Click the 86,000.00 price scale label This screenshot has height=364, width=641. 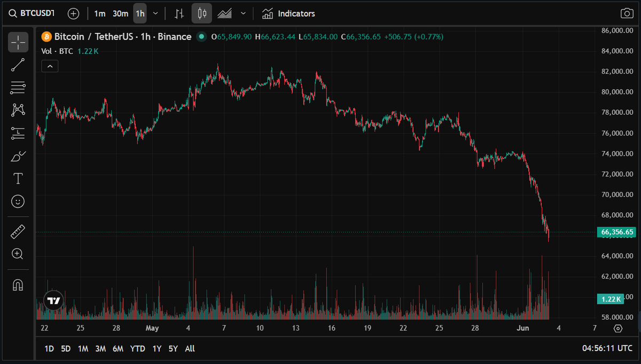click(x=619, y=31)
